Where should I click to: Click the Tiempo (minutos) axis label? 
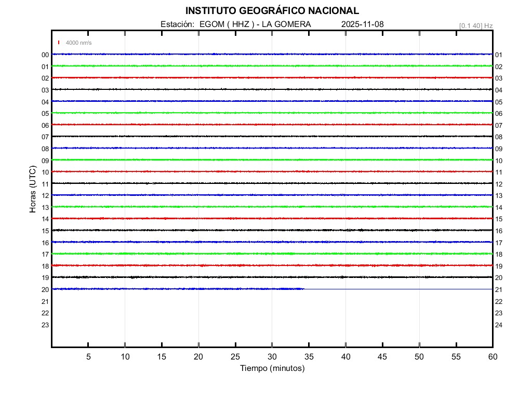point(272,368)
